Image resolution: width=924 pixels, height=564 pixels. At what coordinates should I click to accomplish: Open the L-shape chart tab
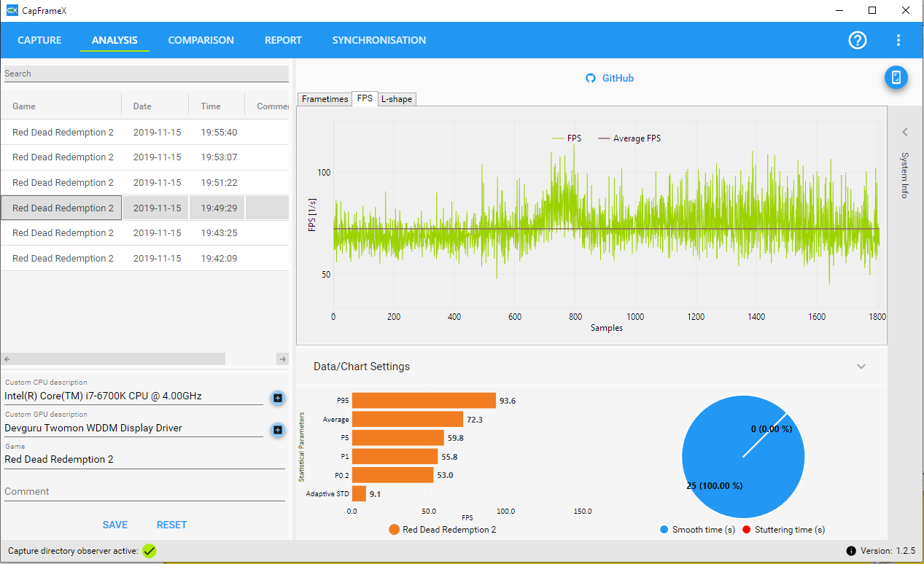pos(397,99)
